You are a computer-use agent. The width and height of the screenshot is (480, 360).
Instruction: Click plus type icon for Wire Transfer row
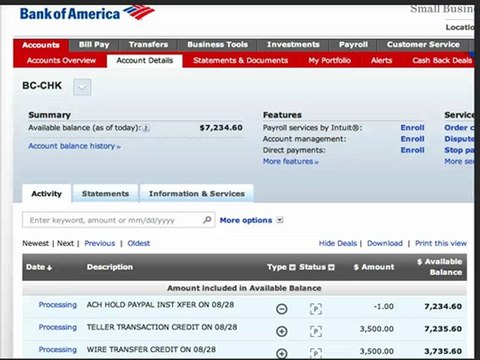tap(282, 353)
